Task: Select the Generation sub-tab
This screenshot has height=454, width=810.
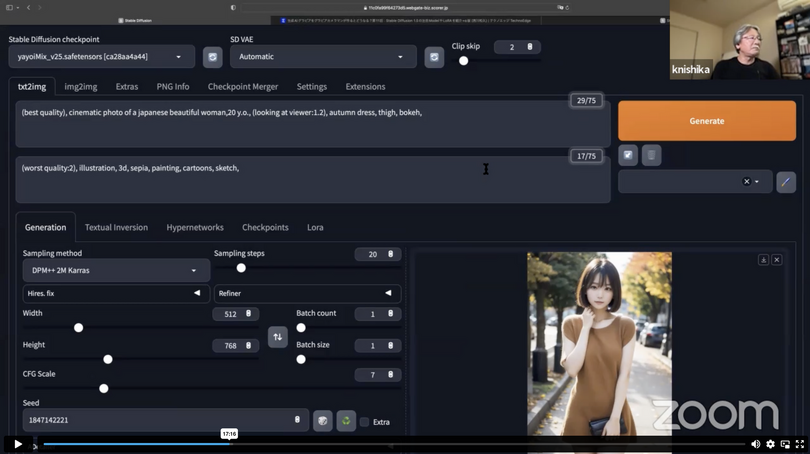Action: (x=45, y=227)
